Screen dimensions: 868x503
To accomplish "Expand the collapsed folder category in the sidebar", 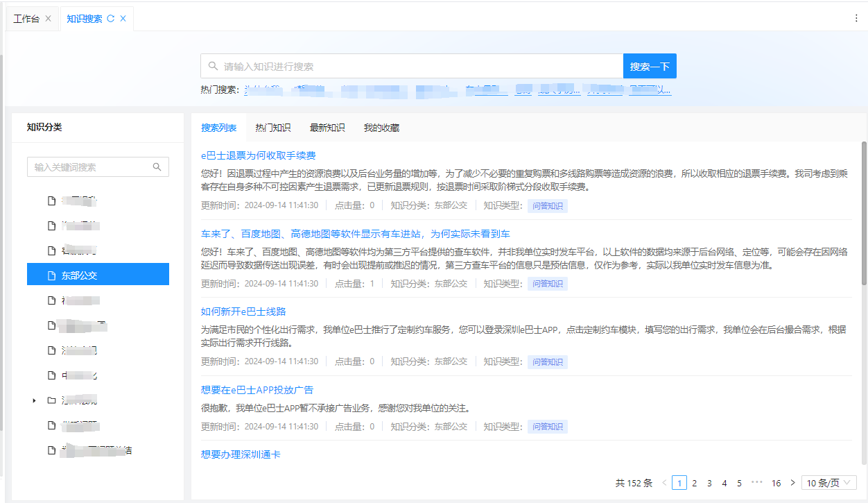I will (34, 400).
